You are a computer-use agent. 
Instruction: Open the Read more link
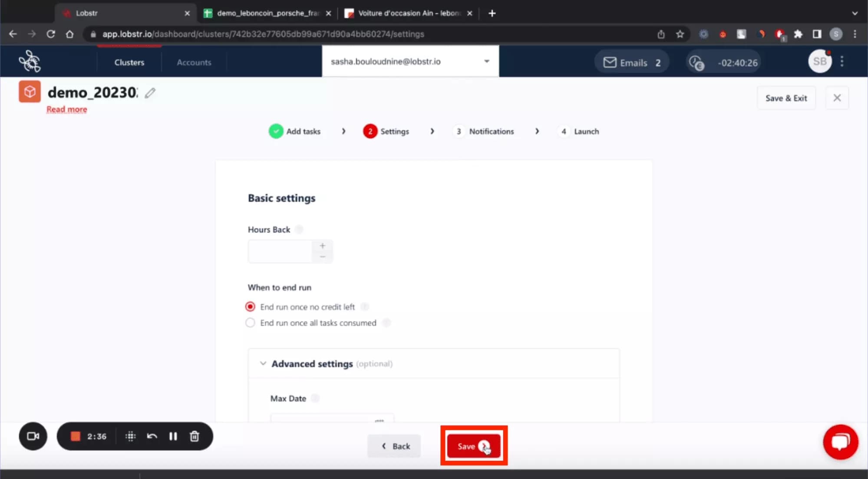66,109
